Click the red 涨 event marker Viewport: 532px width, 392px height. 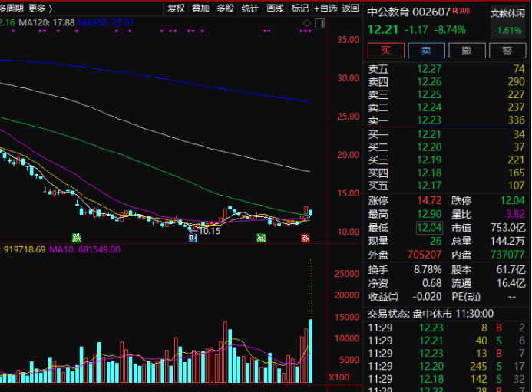[306, 238]
